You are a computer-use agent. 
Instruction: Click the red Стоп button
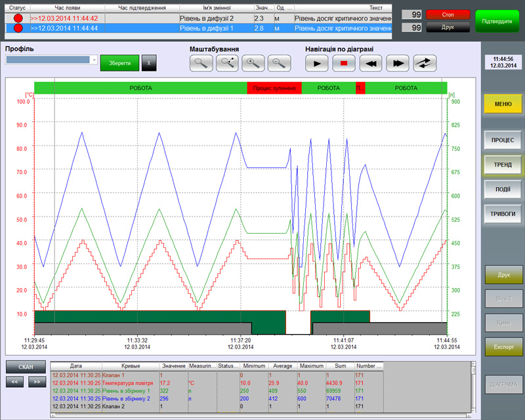click(x=448, y=14)
